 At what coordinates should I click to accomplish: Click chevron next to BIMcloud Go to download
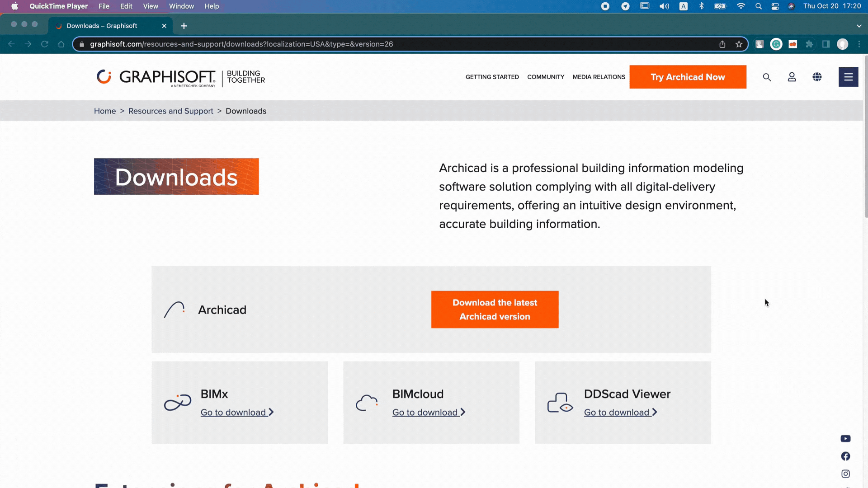[463, 413]
